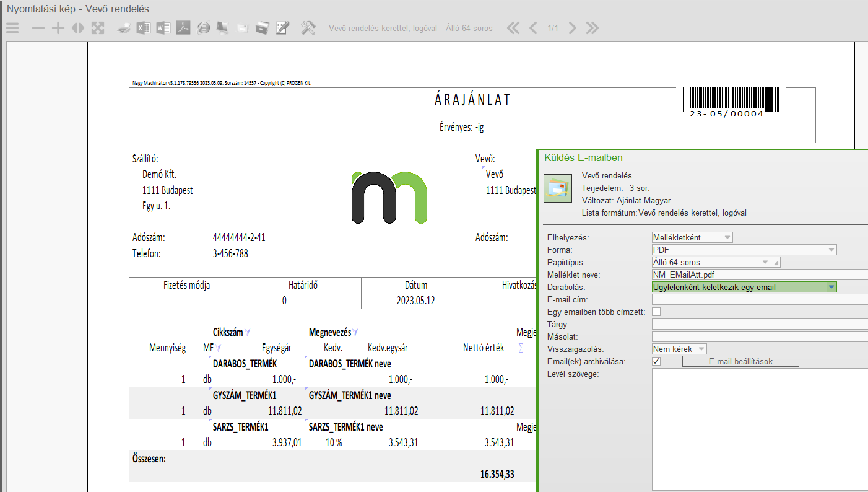Go to the next page arrow
Screen dimensions: 868x492
click(573, 28)
